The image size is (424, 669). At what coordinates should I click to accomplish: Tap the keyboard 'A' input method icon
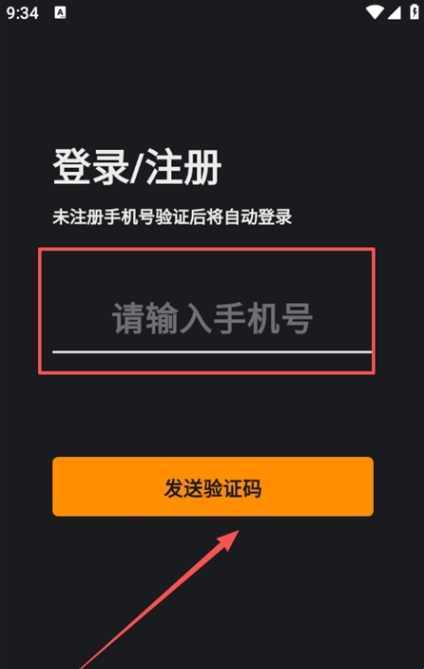[x=60, y=13]
